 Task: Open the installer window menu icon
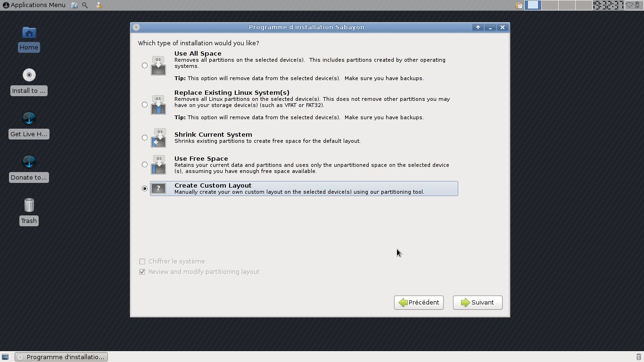(136, 27)
